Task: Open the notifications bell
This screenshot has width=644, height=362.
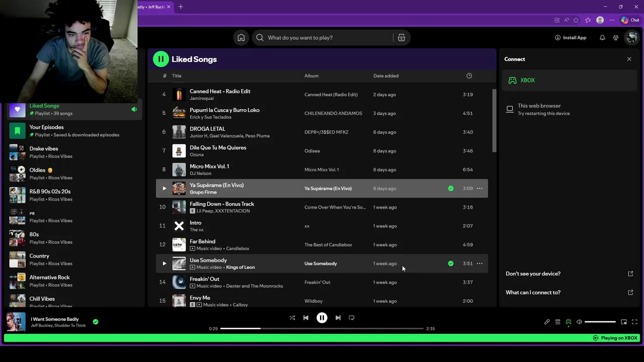Action: click(x=602, y=38)
